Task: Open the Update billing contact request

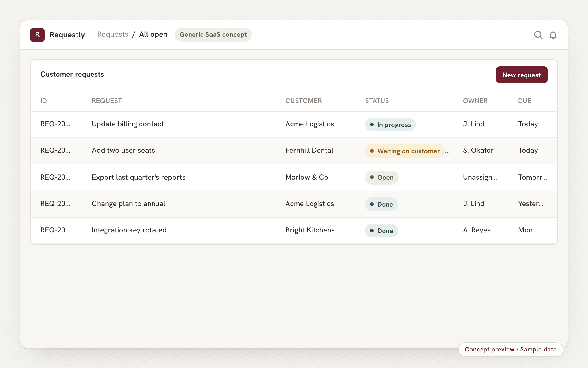Action: tap(128, 124)
